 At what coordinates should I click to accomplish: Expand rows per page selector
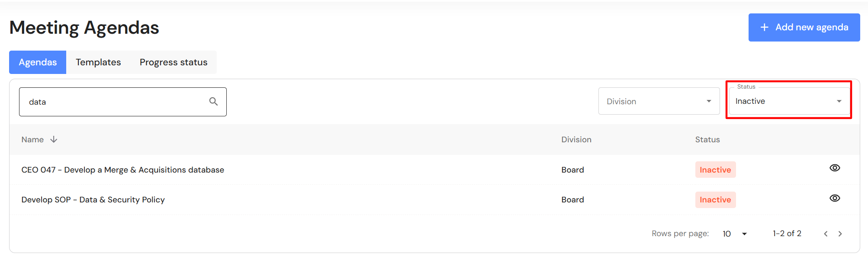pos(735,234)
